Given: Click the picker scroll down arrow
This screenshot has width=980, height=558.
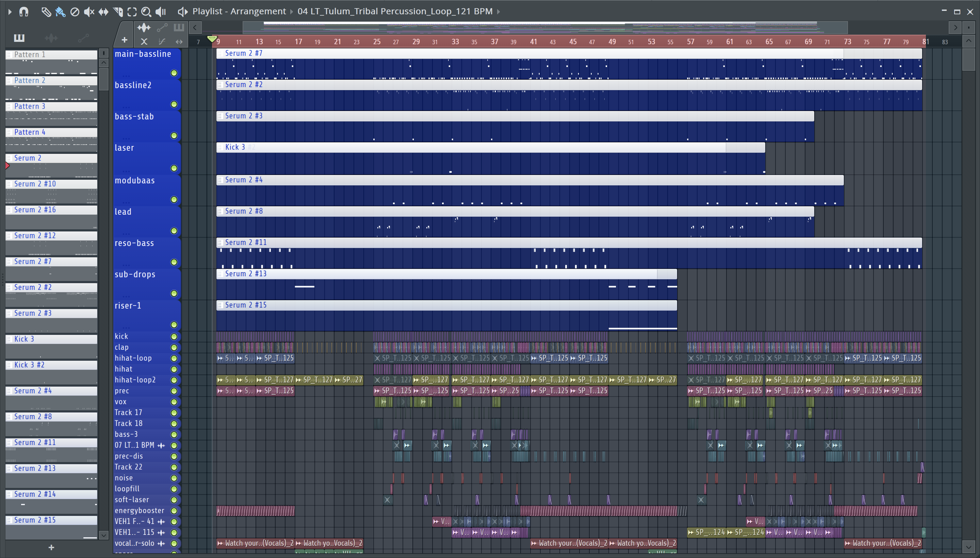Looking at the screenshot, I should pyautogui.click(x=103, y=535).
